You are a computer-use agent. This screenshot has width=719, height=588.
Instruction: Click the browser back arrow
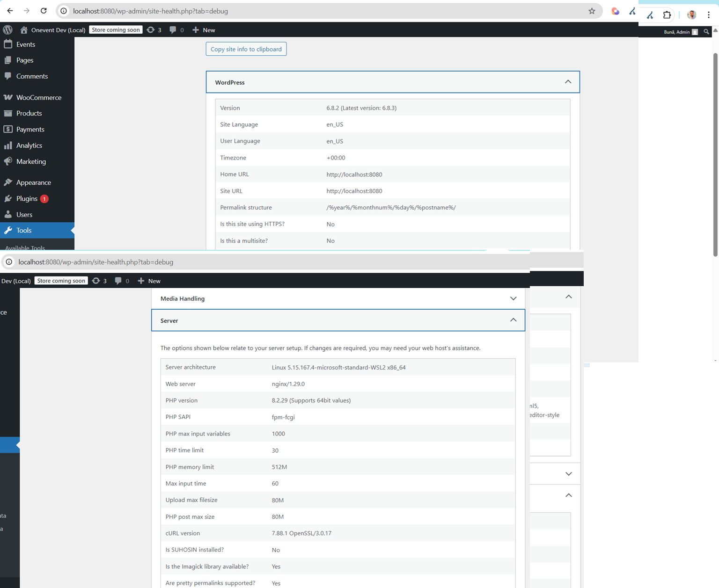(10, 11)
